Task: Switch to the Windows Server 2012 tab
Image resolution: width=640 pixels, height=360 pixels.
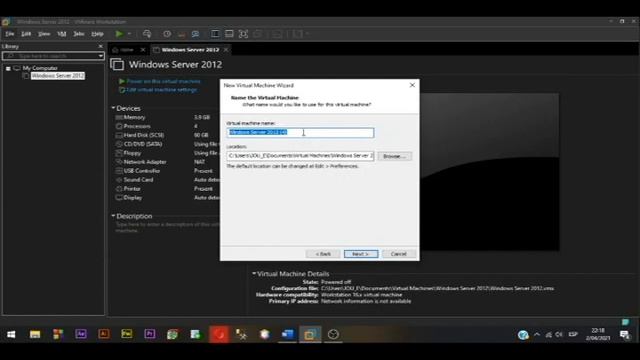Action: [x=190, y=50]
